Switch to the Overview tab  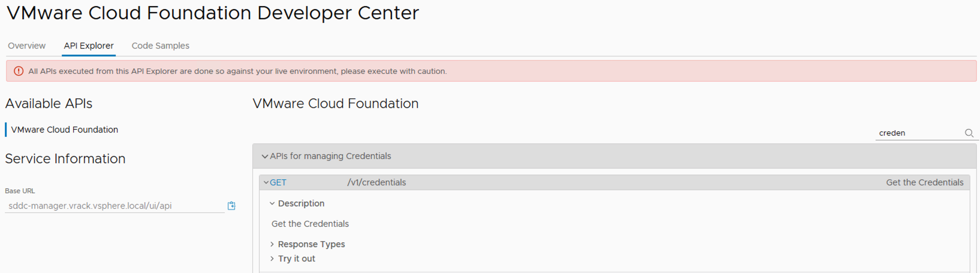(26, 46)
